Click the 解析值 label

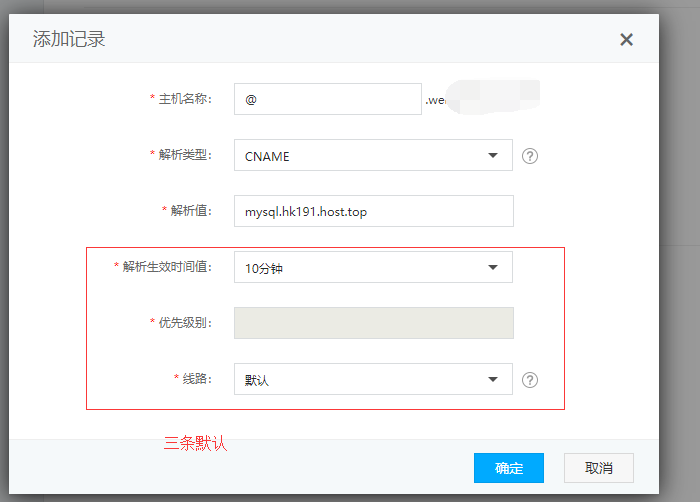(x=190, y=211)
